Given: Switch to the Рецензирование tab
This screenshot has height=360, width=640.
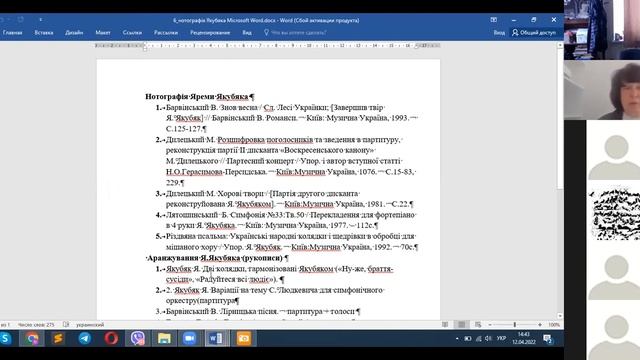Looking at the screenshot, I should pyautogui.click(x=210, y=33).
